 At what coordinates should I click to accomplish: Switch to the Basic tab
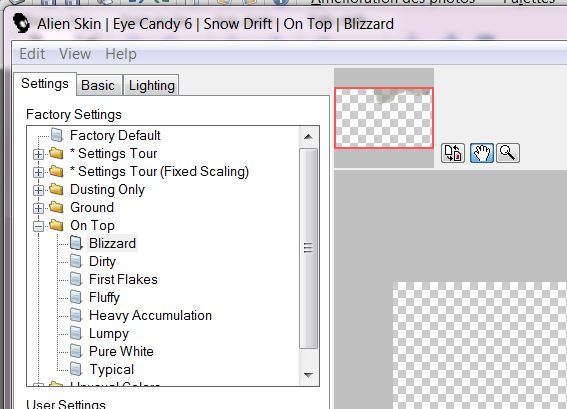pyautogui.click(x=98, y=85)
